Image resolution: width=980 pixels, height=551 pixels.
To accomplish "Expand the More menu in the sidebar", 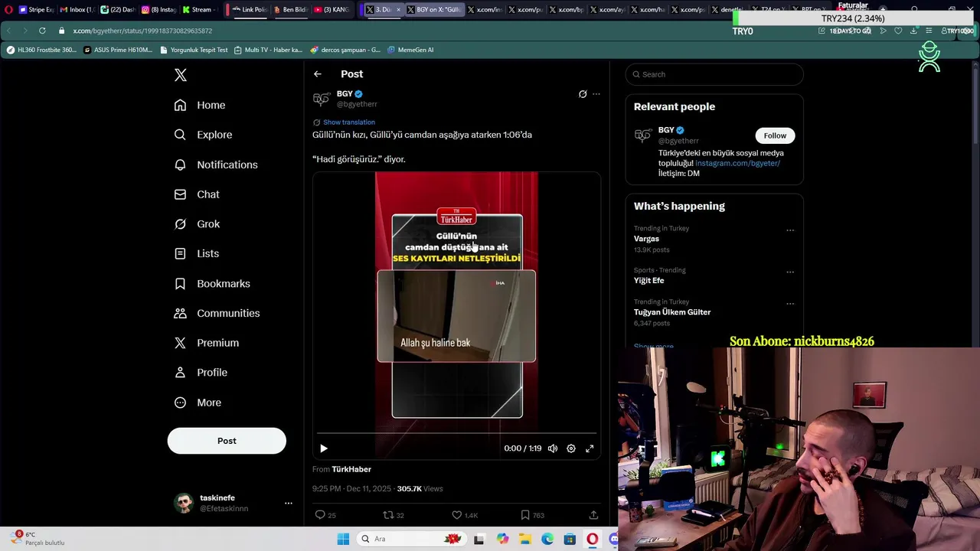I will click(x=198, y=403).
